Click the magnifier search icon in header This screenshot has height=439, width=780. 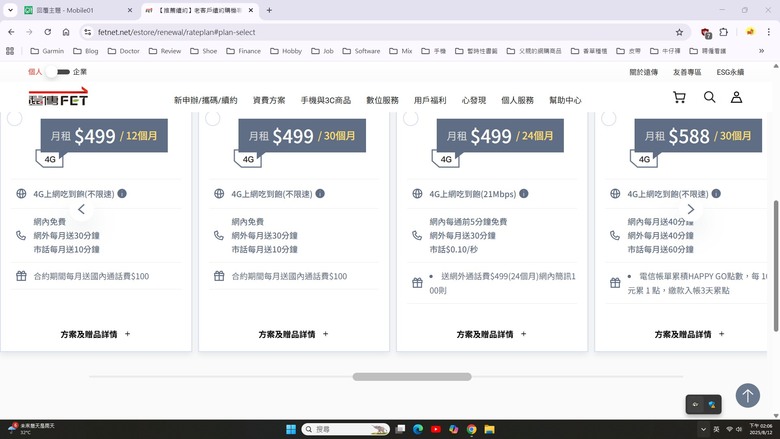709,97
